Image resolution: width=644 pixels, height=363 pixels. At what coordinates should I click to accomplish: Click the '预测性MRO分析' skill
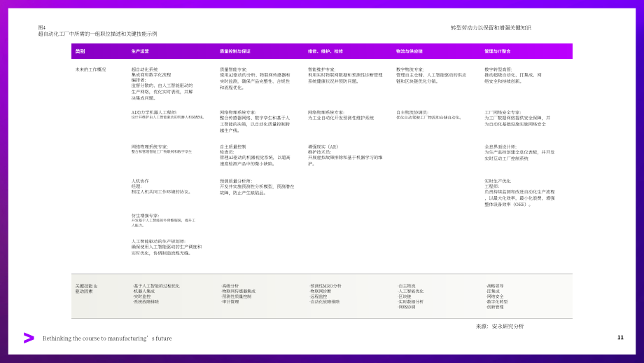tap(325, 286)
